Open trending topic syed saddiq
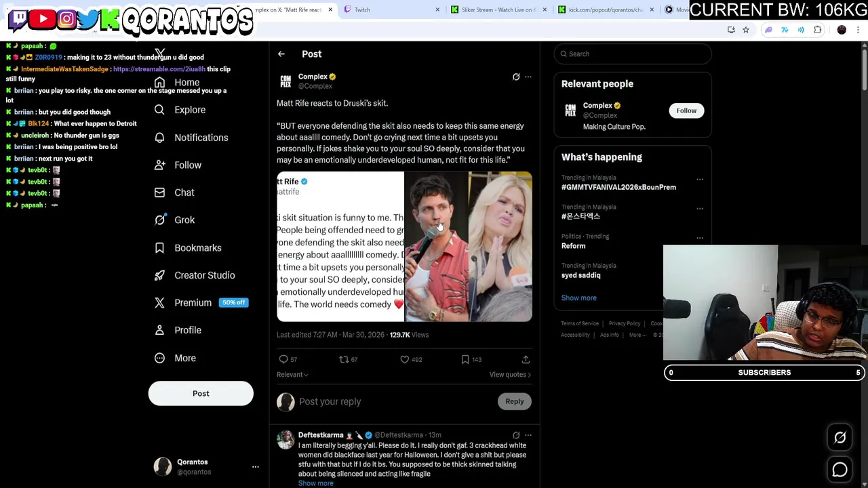The width and height of the screenshot is (868, 488). pos(580,276)
